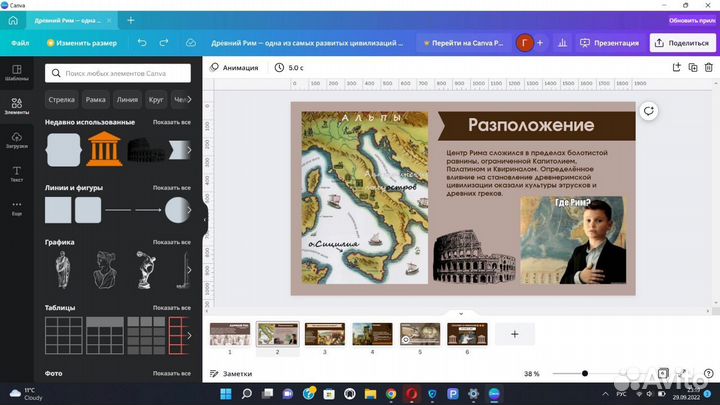Viewport: 720px width, 405px height.
Task: Click the undo arrow in top bar
Action: [x=141, y=43]
